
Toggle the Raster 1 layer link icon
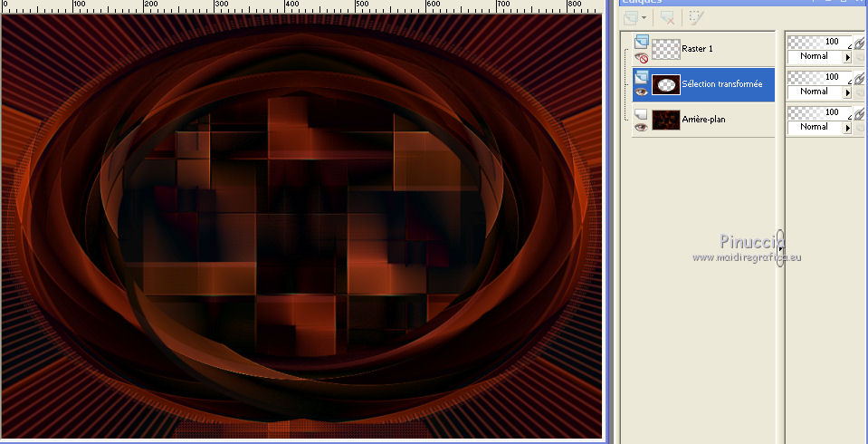click(x=859, y=43)
